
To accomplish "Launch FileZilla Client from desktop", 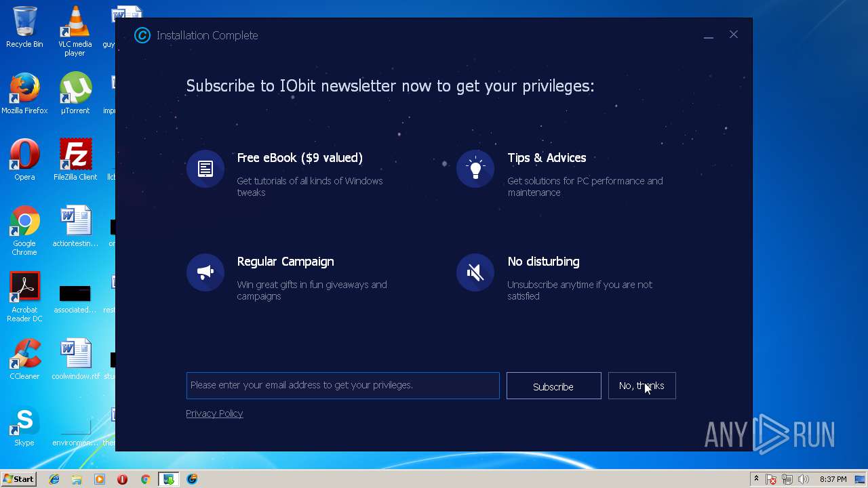I will (75, 160).
